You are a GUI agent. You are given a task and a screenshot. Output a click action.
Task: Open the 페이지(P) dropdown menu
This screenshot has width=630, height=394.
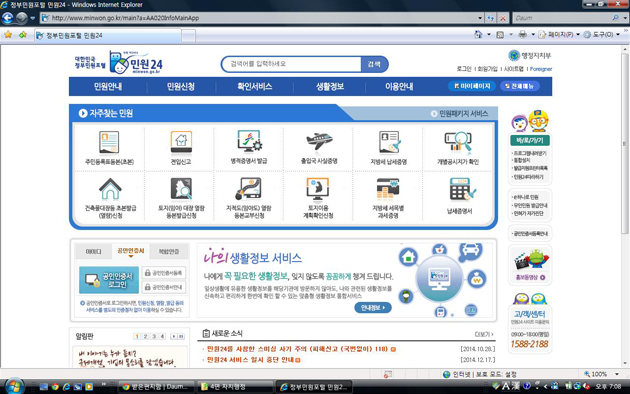tap(559, 35)
